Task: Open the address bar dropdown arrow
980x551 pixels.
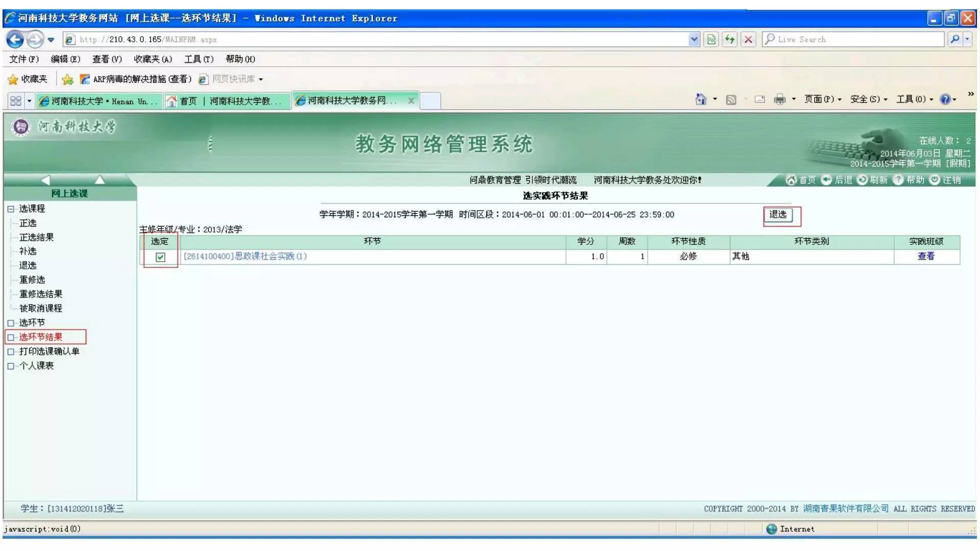Action: pos(694,39)
